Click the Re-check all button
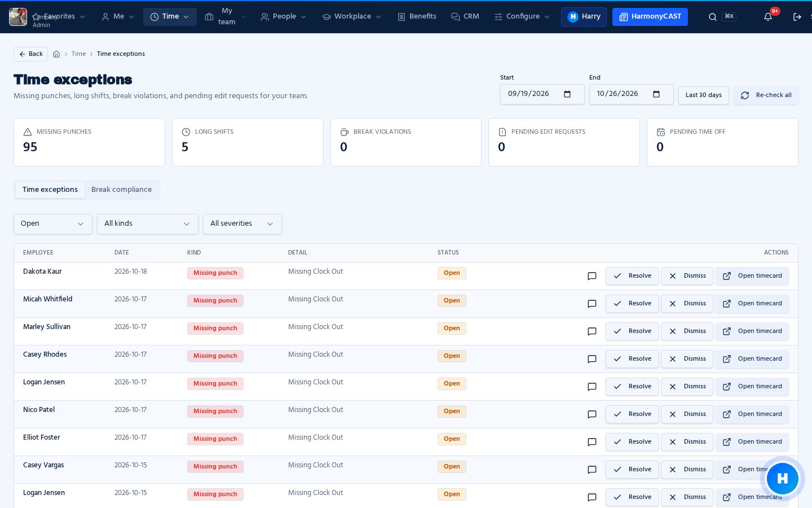The width and height of the screenshot is (812, 508). pos(766,95)
